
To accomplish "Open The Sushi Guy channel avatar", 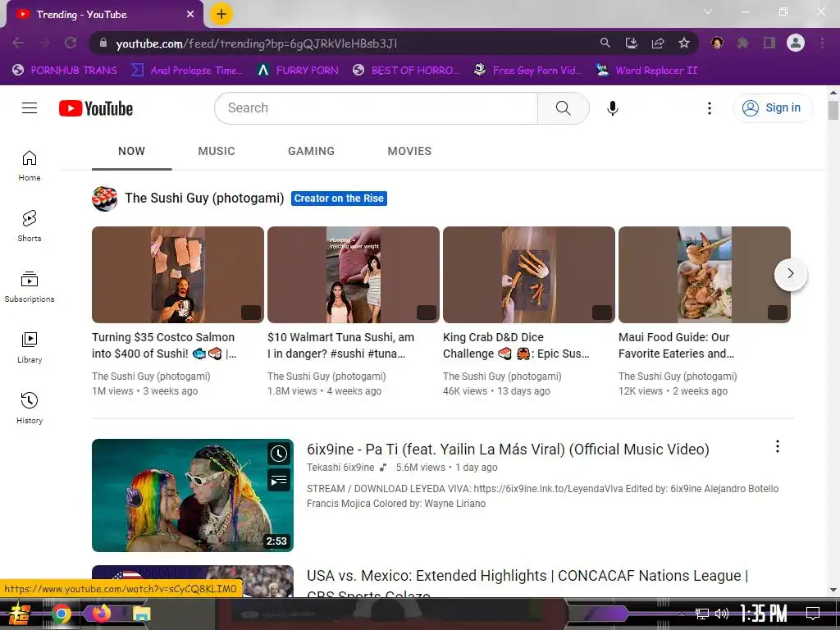I will 104,199.
